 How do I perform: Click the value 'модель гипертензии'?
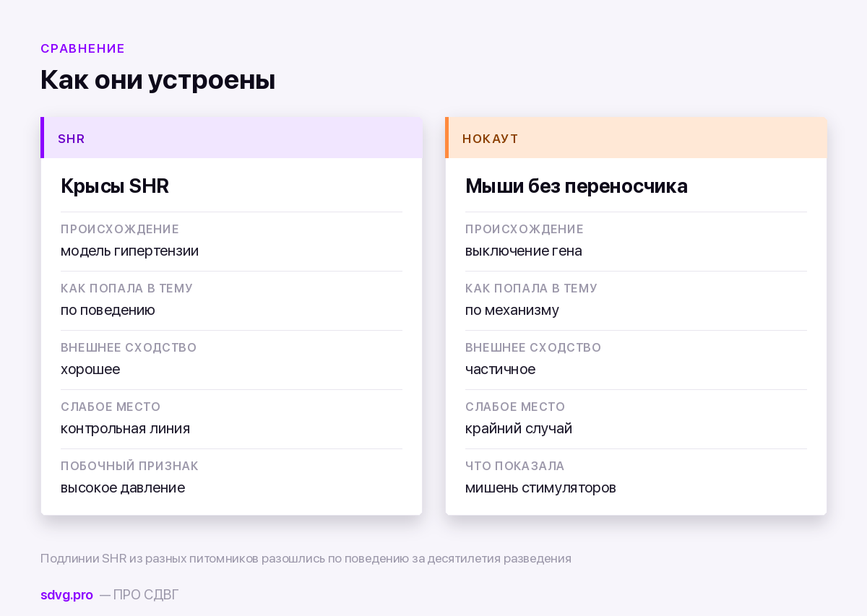pos(129,251)
